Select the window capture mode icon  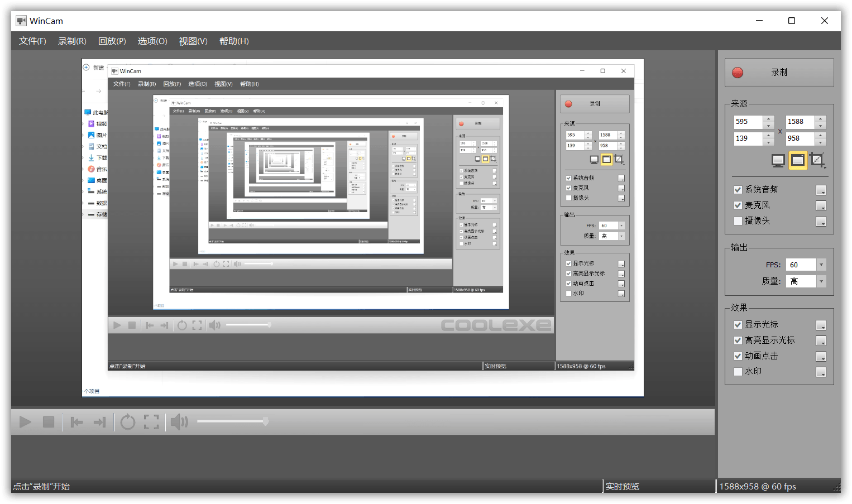(797, 160)
